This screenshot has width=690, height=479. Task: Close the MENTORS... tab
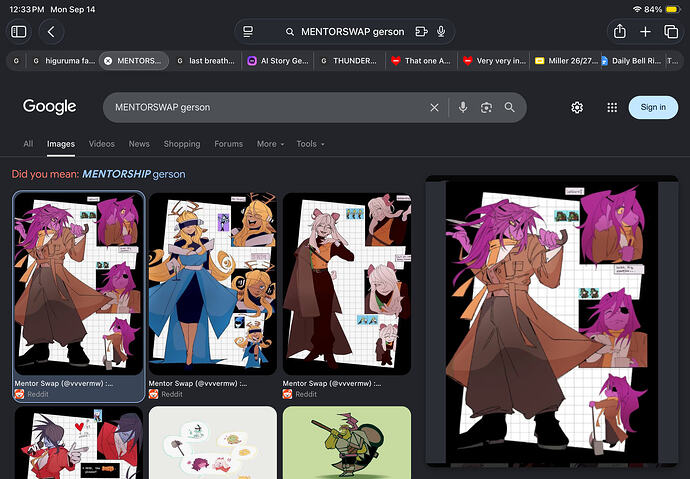pyautogui.click(x=108, y=61)
